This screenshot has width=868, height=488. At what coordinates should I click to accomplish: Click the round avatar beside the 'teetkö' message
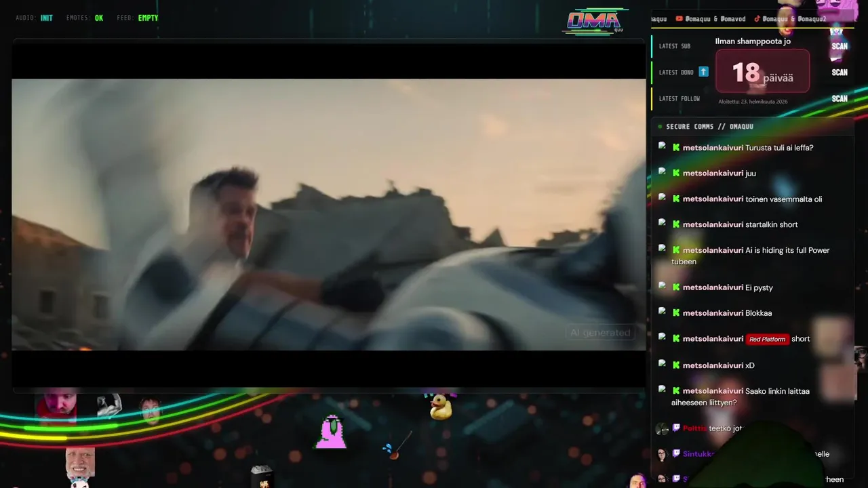[x=662, y=428]
